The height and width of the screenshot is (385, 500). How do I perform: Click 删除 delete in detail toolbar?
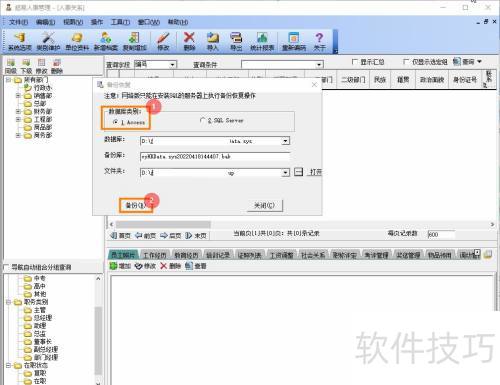(170, 266)
